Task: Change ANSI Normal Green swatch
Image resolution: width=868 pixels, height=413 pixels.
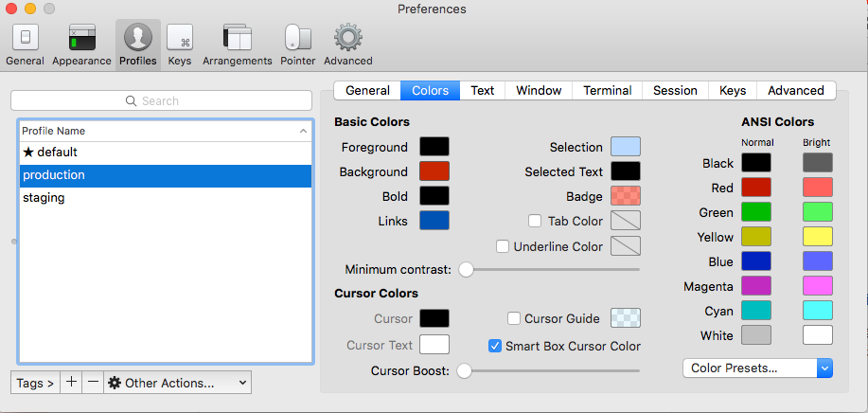Action: (756, 212)
